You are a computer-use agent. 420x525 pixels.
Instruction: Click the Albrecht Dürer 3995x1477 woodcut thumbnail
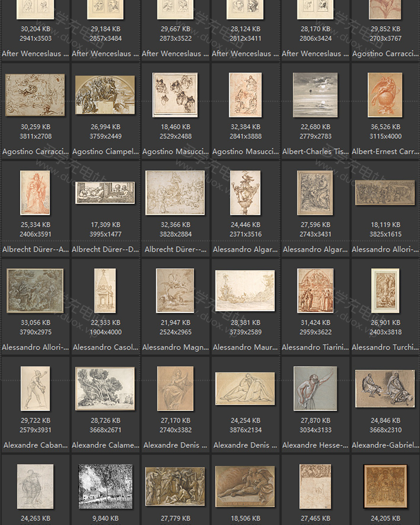pyautogui.click(x=105, y=193)
